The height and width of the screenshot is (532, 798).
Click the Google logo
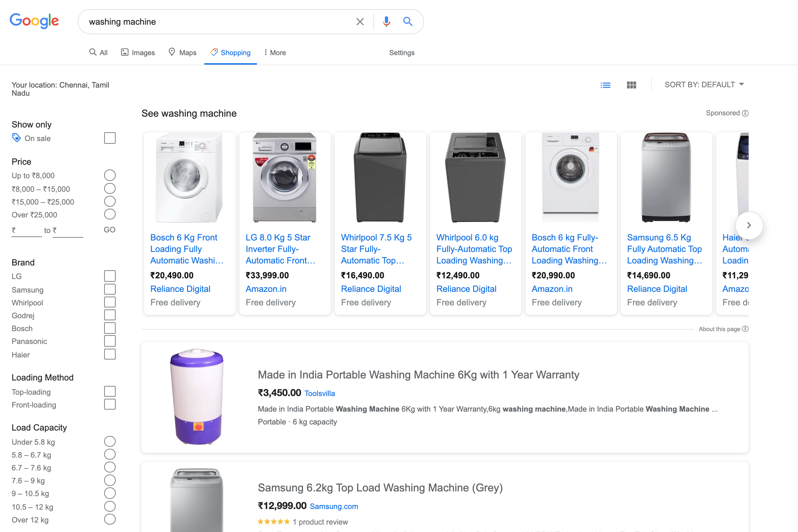34,21
